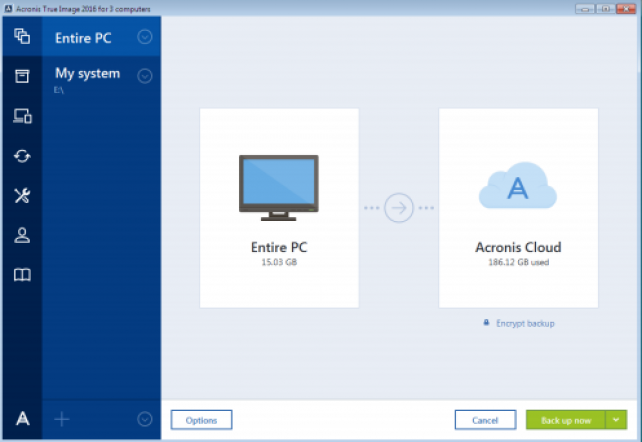This screenshot has width=642, height=442.
Task: Click the arrow circle between source and destination
Action: click(x=399, y=207)
